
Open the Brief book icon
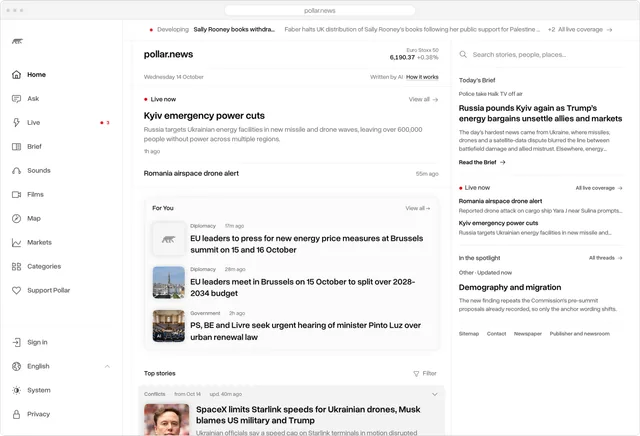pos(16,147)
